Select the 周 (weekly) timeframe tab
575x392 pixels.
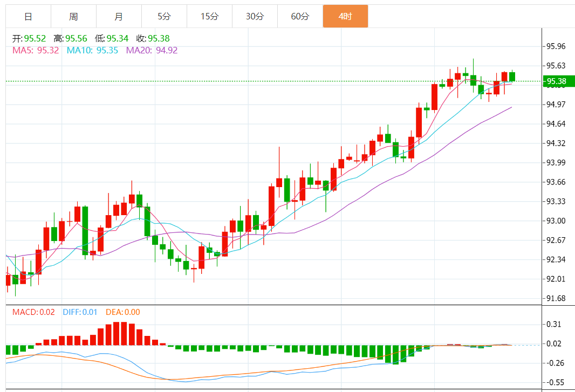[x=73, y=16]
